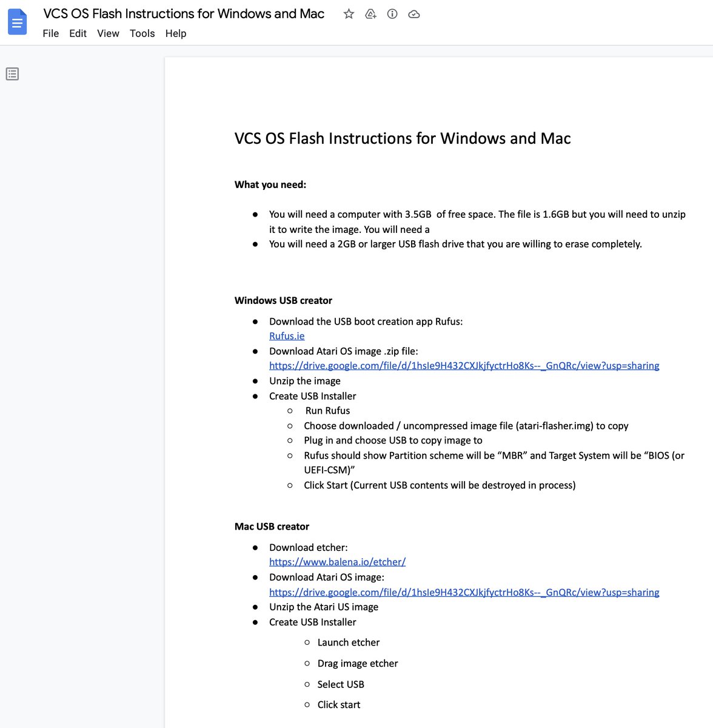
Task: Click the 'Unzip the image' bullet
Action: [x=305, y=381]
